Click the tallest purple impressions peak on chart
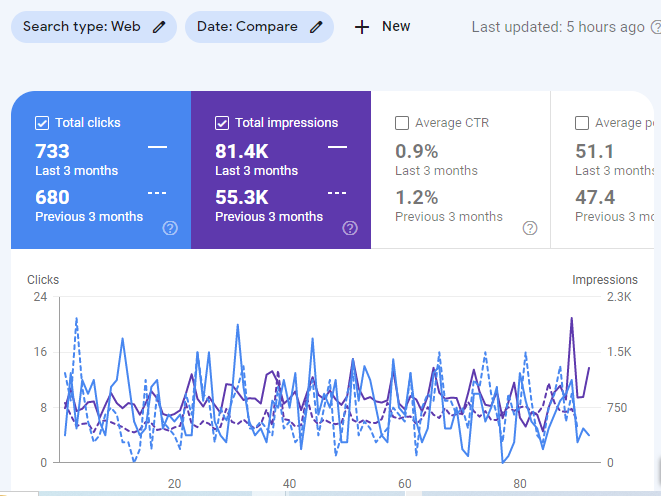The image size is (661, 496). [x=571, y=319]
